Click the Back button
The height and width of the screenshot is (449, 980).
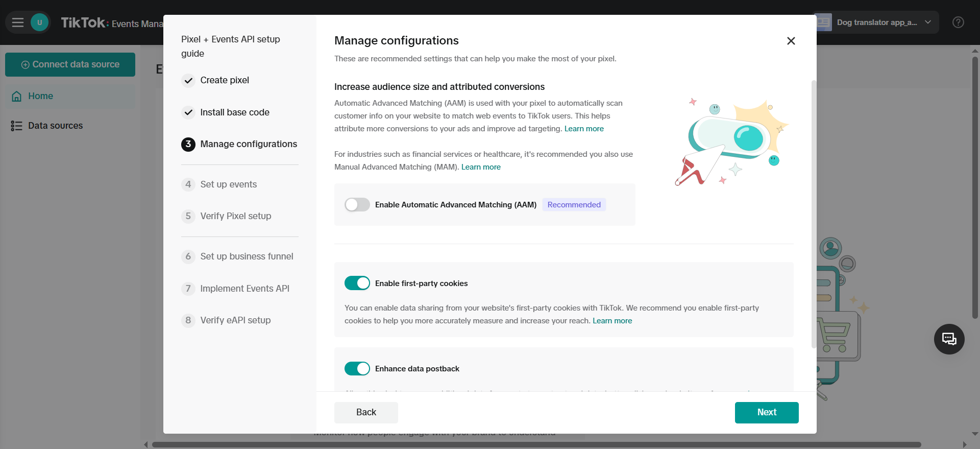click(366, 413)
